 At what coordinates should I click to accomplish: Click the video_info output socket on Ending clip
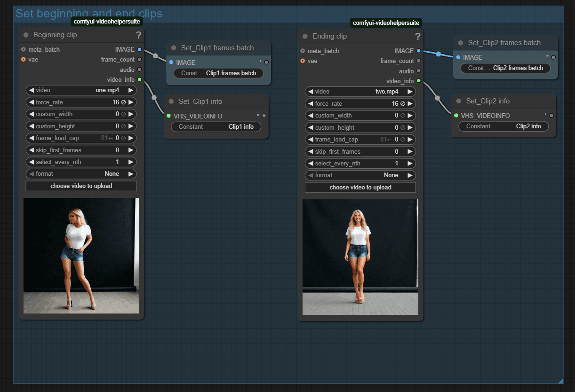[419, 81]
